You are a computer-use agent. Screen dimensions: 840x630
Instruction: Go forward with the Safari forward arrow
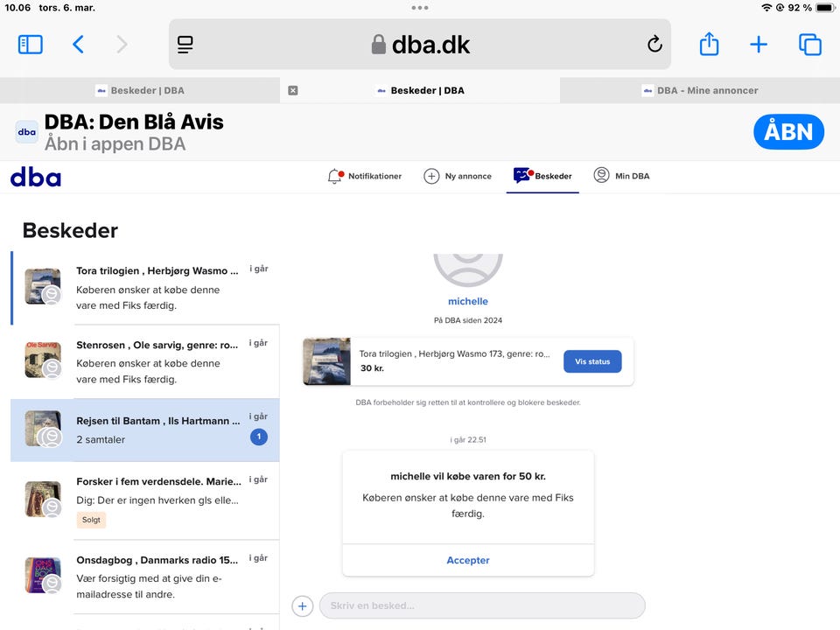(122, 45)
